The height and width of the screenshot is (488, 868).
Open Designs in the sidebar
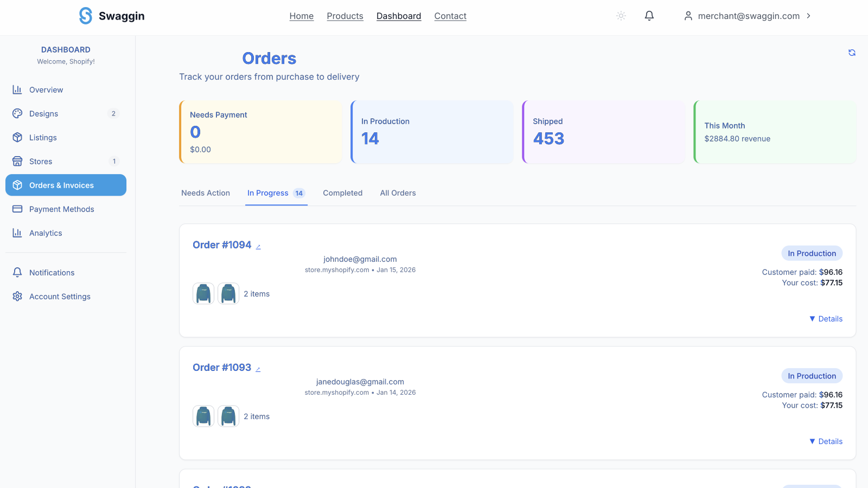coord(66,113)
